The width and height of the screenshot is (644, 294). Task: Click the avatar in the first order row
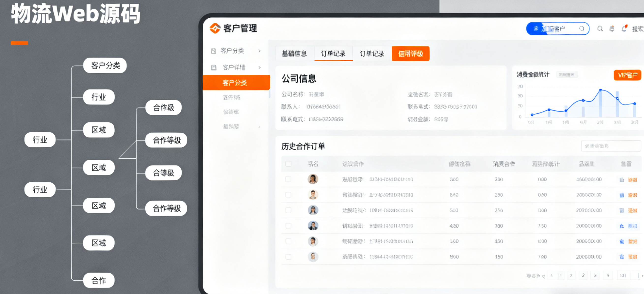(x=312, y=179)
